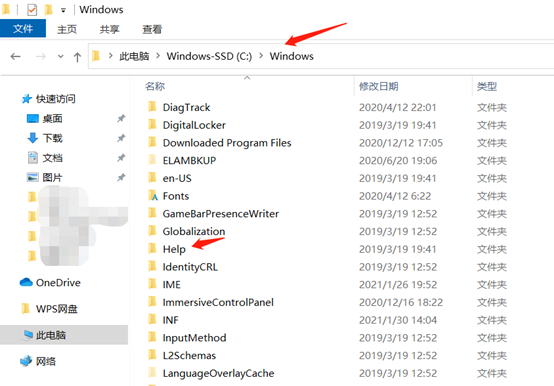This screenshot has width=554, height=386.
Task: Click the 快速访问 star icon
Action: [x=26, y=99]
